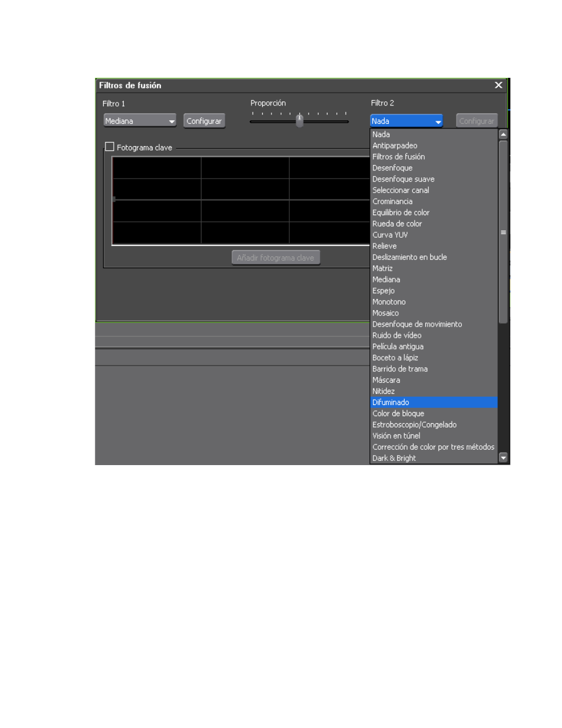Click the list scrollbar up arrow

tap(503, 134)
